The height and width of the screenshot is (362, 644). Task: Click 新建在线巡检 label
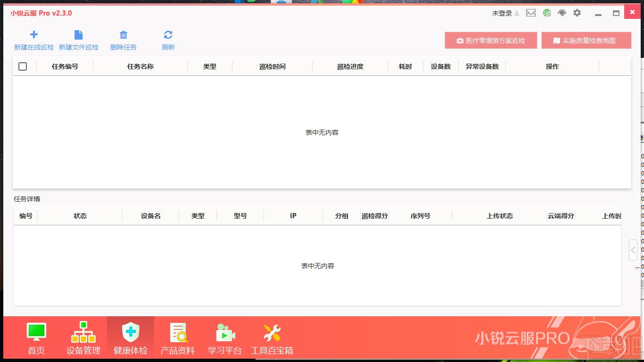(34, 47)
